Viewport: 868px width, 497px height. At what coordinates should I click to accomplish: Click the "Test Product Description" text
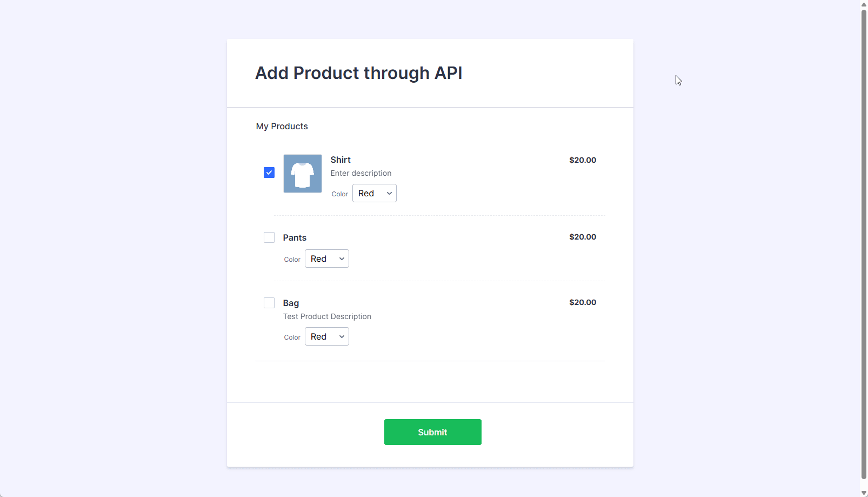327,316
